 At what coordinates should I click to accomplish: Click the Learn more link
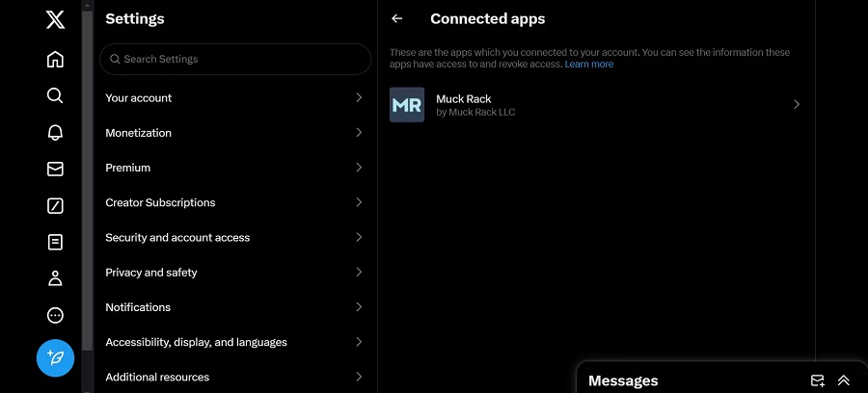pyautogui.click(x=588, y=65)
